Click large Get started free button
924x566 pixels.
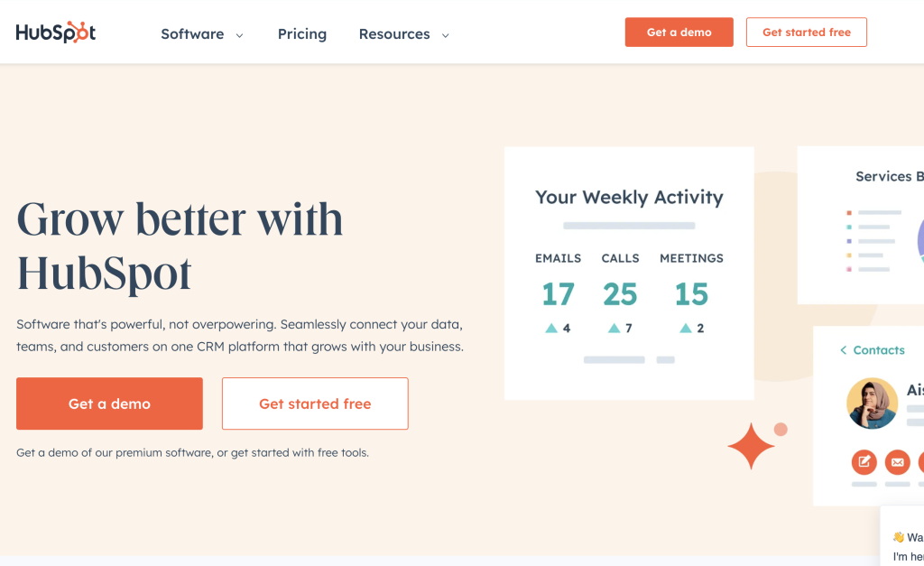tap(315, 404)
